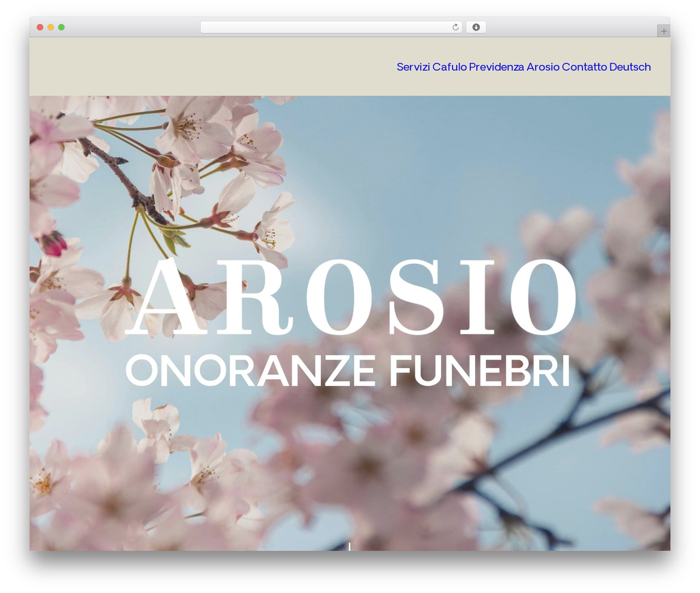
Task: Open the Servizi menu link
Action: tap(413, 67)
